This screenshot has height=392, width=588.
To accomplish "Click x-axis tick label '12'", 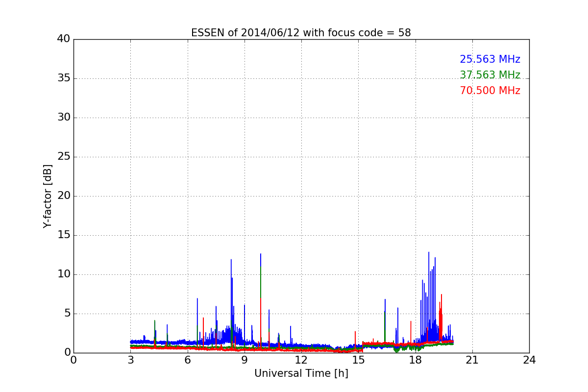I will pyautogui.click(x=301, y=360).
